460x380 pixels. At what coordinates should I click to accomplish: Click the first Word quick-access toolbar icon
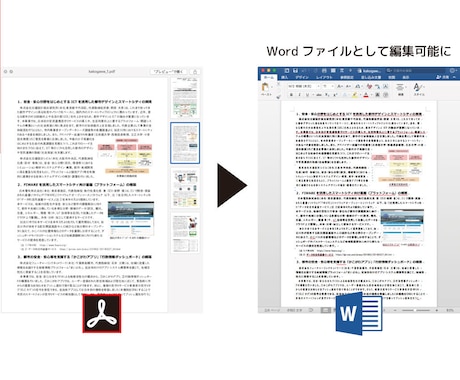tap(287, 71)
